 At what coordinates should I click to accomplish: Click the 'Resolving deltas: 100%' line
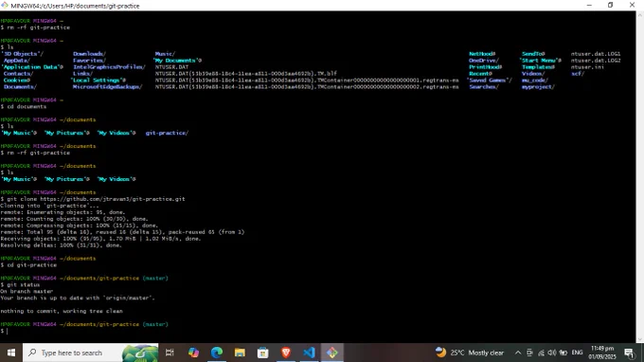(62, 244)
